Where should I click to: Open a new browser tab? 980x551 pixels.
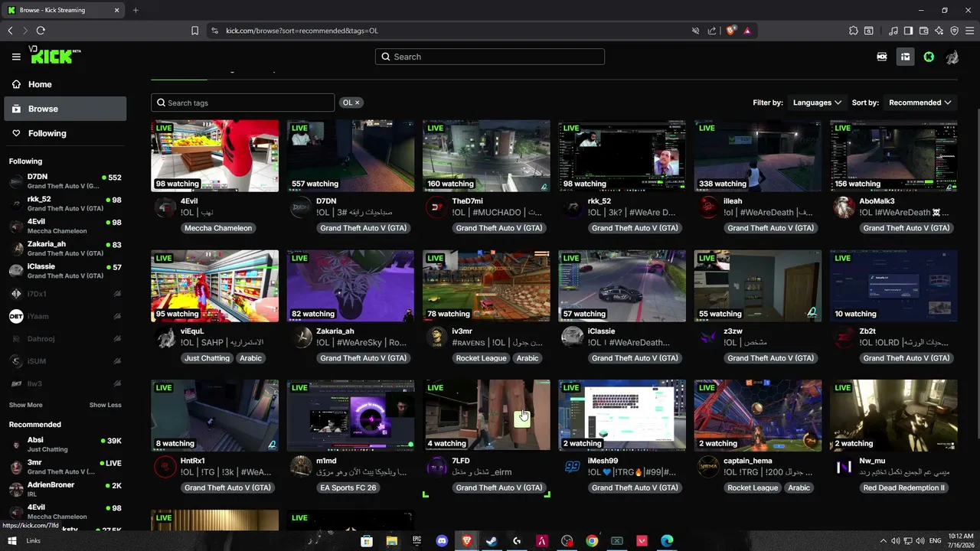click(x=136, y=10)
